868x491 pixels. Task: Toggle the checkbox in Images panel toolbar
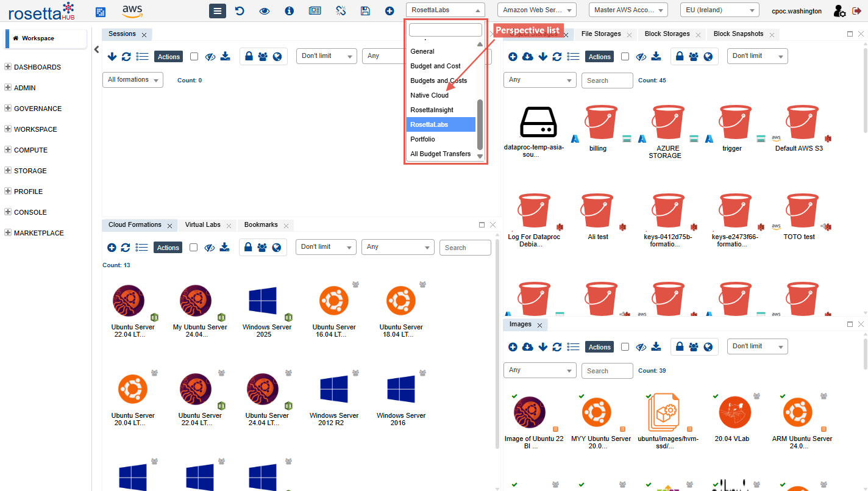point(625,347)
